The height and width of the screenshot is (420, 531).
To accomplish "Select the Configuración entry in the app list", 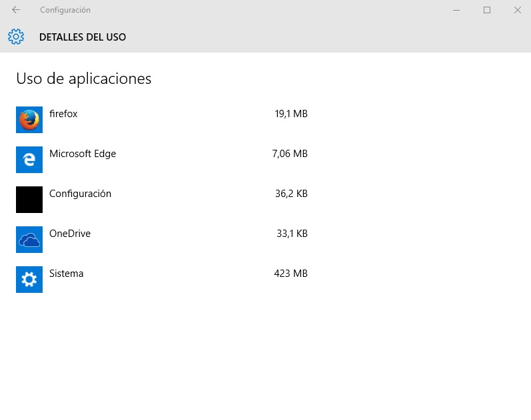I will (x=80, y=194).
